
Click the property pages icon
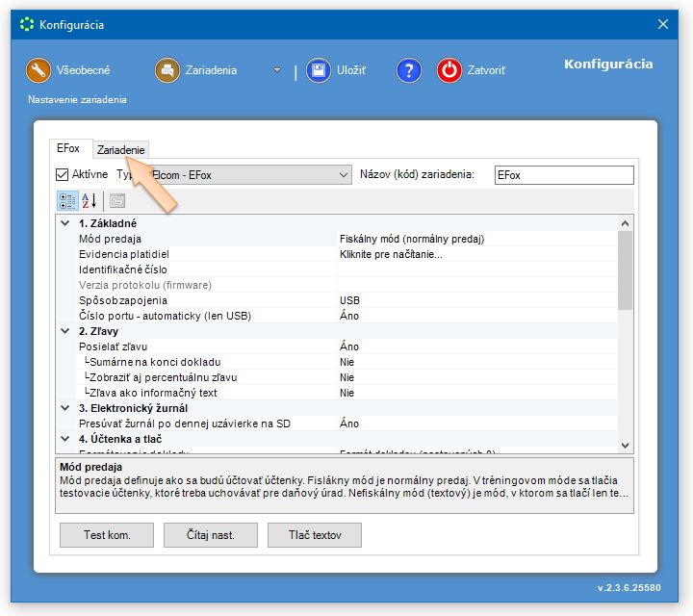(117, 201)
